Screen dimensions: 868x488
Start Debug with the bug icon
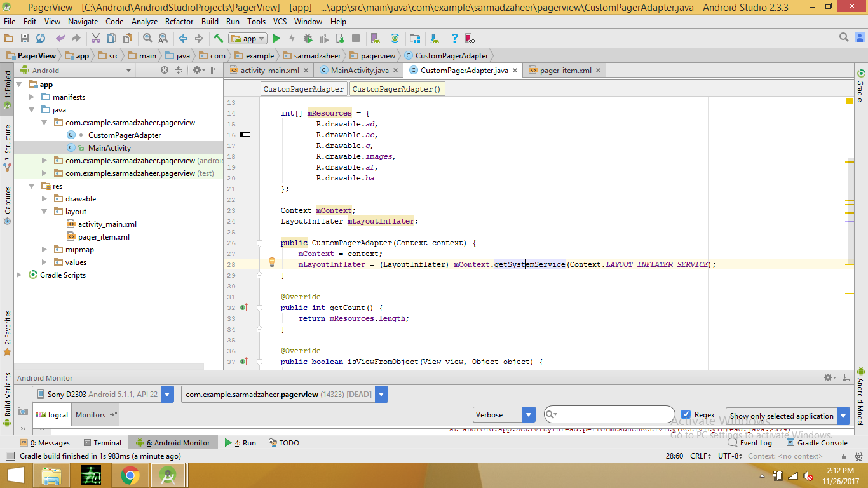pos(308,39)
